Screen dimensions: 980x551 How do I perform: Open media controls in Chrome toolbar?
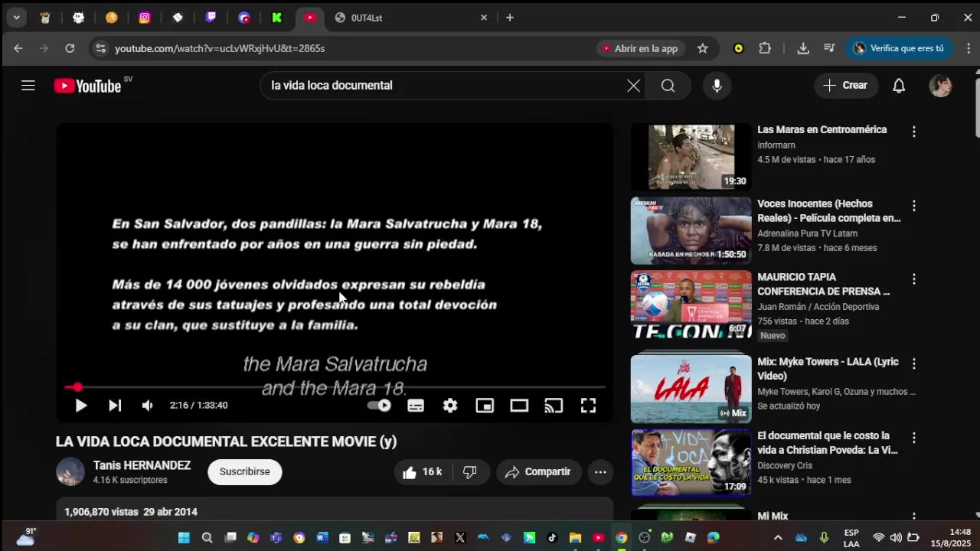coord(829,48)
